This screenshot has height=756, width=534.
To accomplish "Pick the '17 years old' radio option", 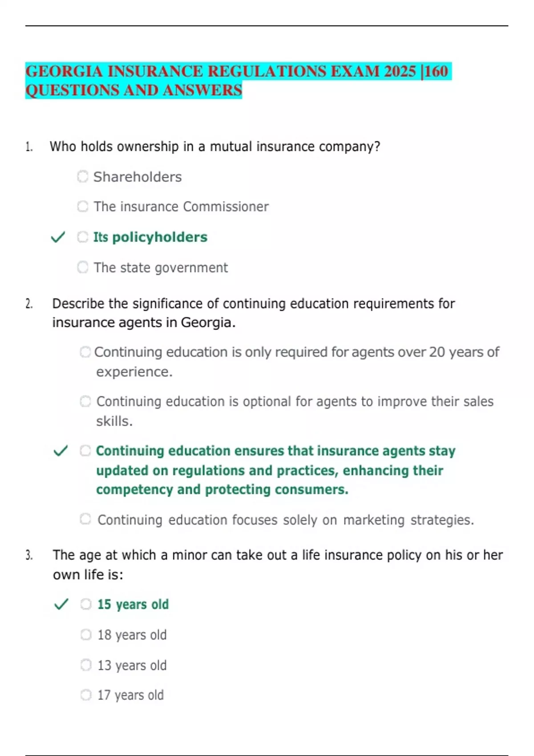I will pos(86,695).
